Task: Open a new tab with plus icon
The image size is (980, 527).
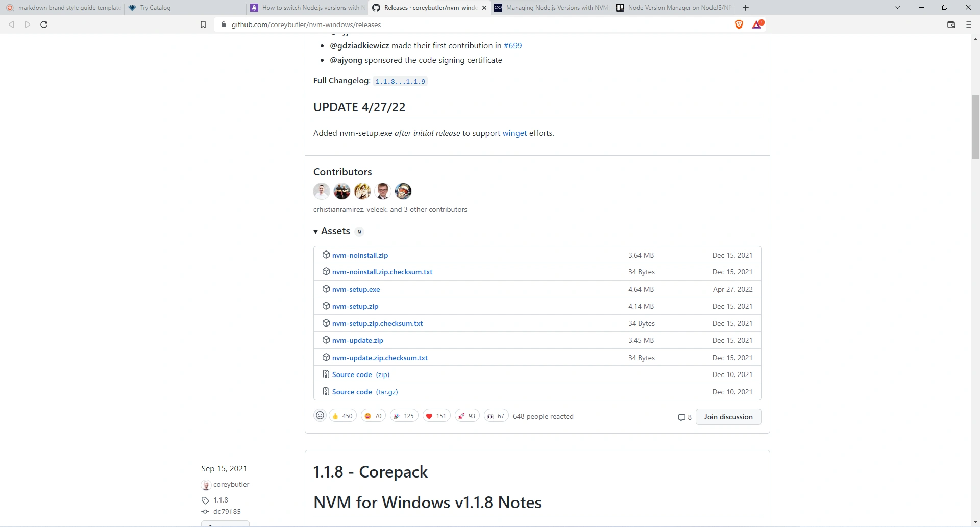Action: tap(746, 8)
